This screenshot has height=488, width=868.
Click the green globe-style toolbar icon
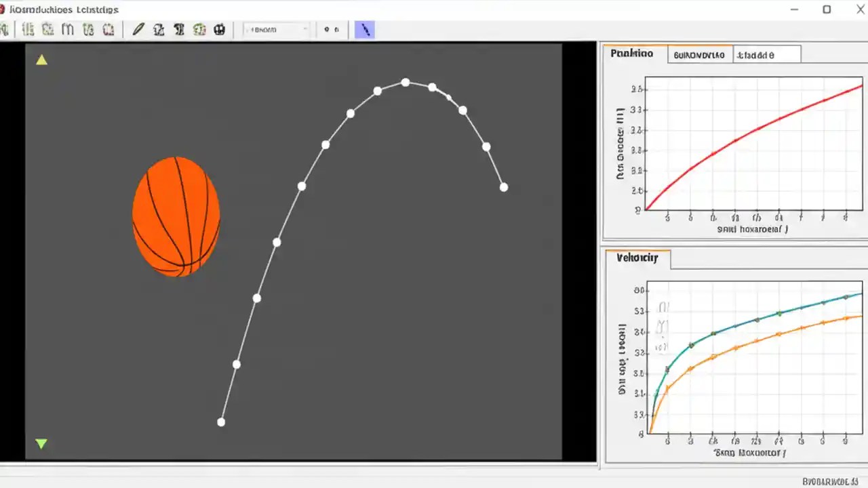coord(199,29)
